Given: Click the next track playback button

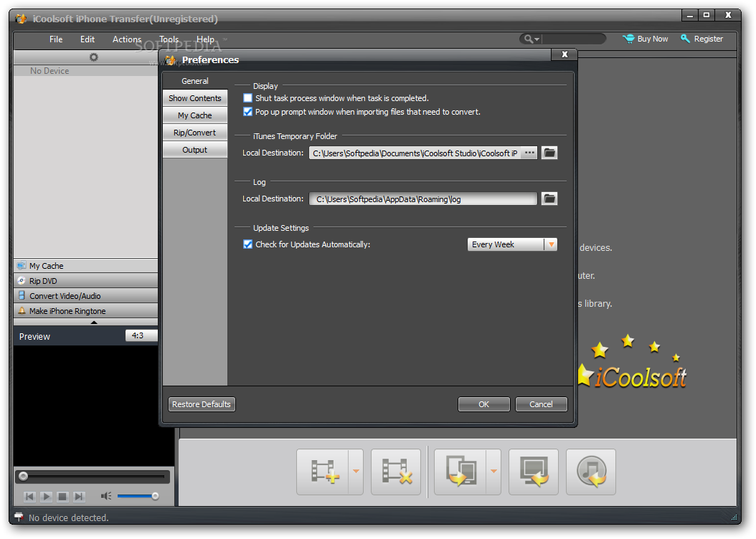Looking at the screenshot, I should point(79,496).
